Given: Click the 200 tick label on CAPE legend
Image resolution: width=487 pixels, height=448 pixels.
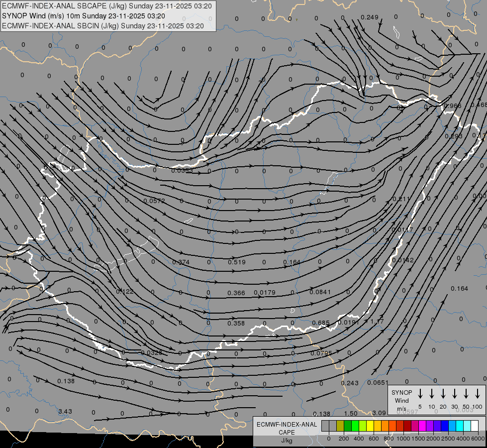Looking at the screenshot, I should pyautogui.click(x=344, y=439).
